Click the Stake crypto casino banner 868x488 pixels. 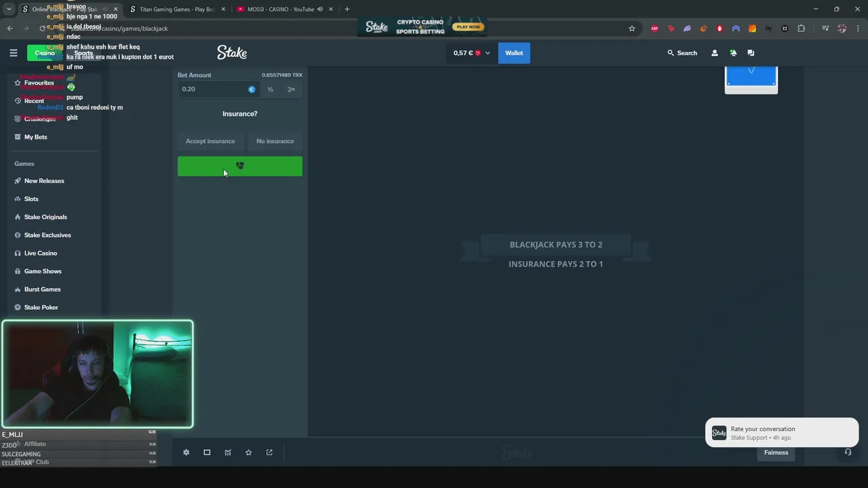click(422, 27)
